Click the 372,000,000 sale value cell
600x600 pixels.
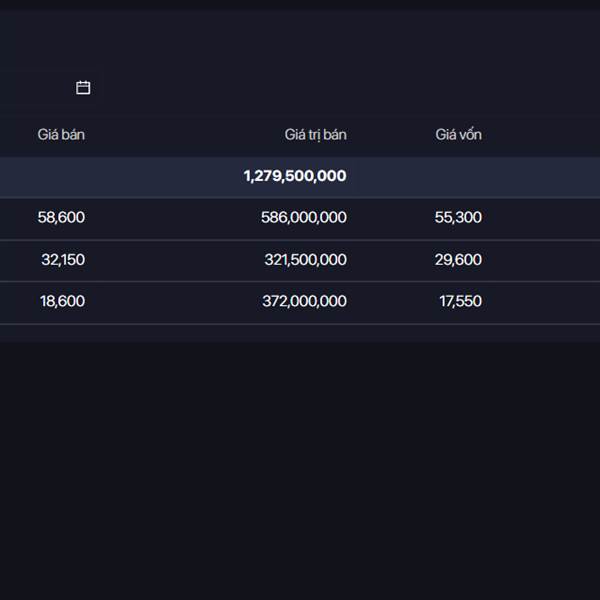(x=304, y=301)
